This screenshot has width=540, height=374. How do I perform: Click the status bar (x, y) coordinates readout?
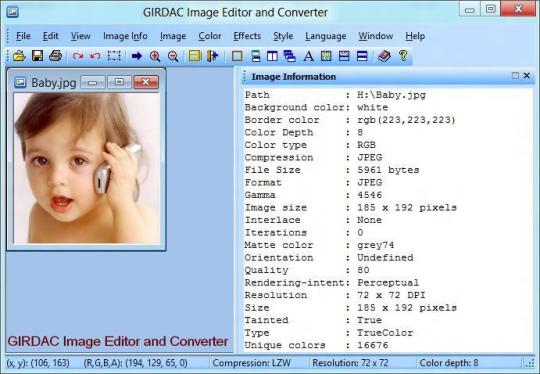point(38,363)
